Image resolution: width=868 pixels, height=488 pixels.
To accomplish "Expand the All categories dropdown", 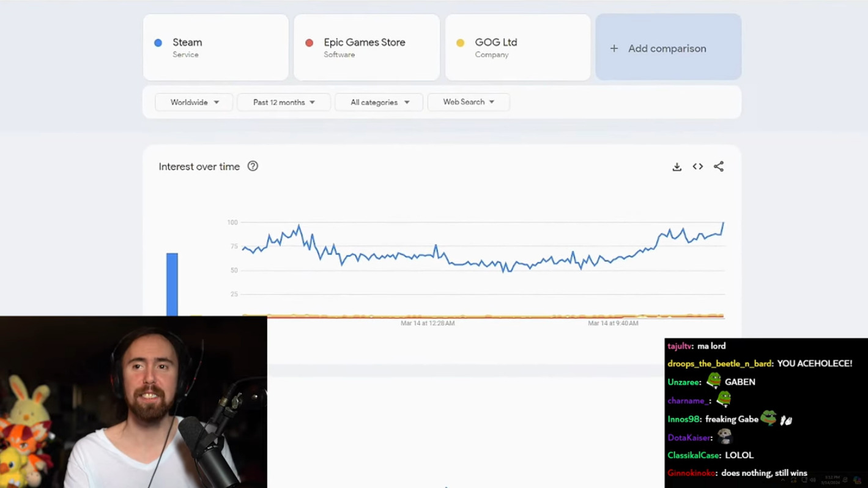I will click(379, 102).
